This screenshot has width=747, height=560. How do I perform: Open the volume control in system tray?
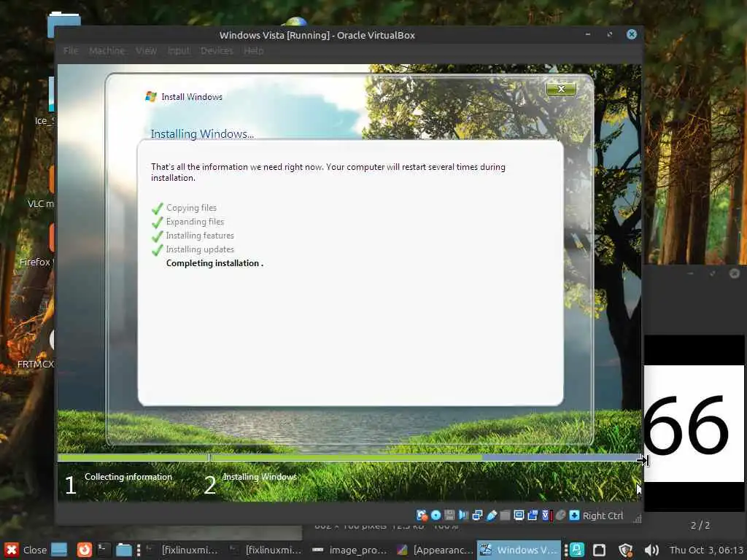[x=651, y=550]
